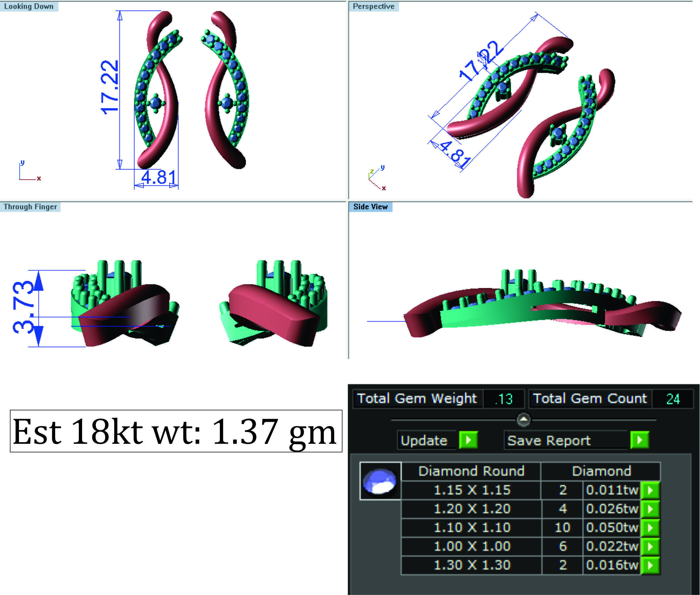Select the Looking Down viewport label
The height and width of the screenshot is (595, 700).
(29, 6)
